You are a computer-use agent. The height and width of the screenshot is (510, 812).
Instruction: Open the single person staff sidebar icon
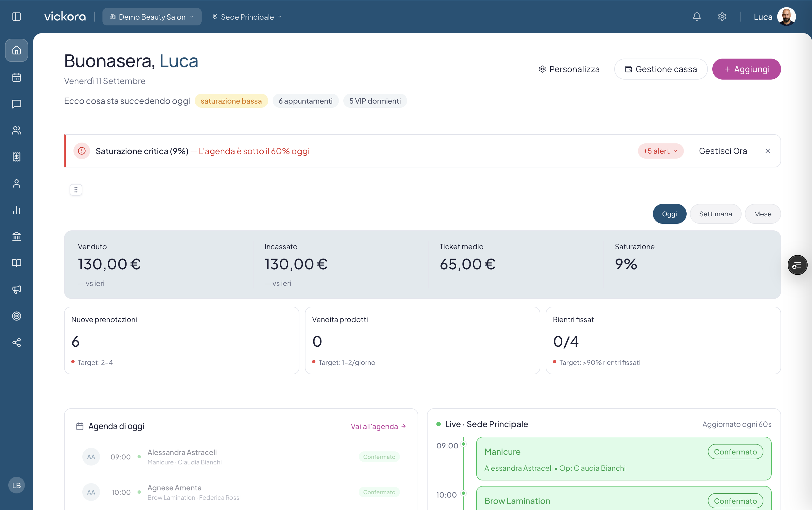(17, 183)
